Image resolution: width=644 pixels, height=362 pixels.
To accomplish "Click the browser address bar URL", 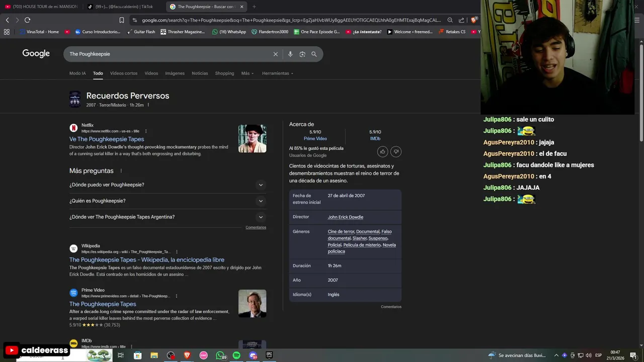I will [291, 20].
